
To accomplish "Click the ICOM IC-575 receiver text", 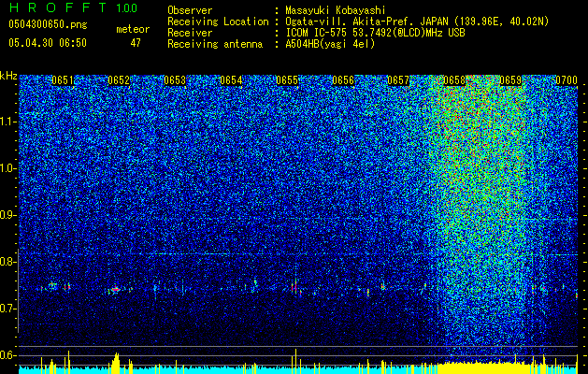I will 375,33.
